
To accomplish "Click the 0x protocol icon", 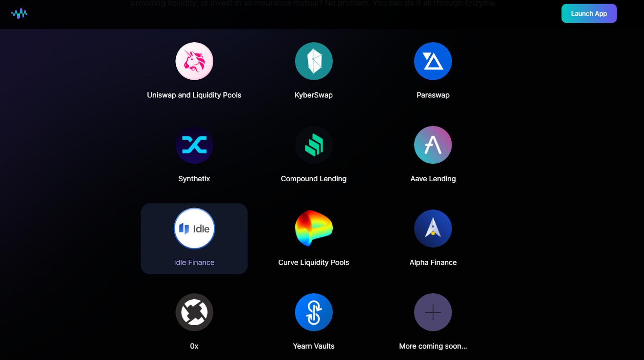I will click(x=194, y=312).
